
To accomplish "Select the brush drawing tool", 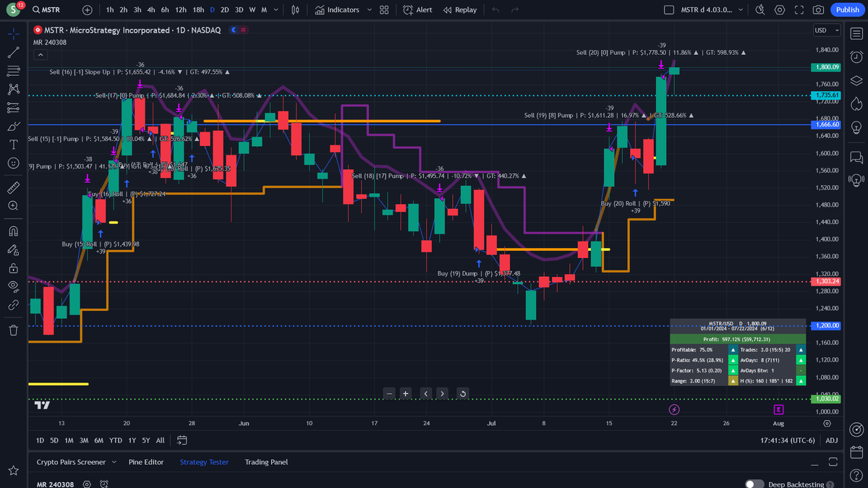I will 13,127.
